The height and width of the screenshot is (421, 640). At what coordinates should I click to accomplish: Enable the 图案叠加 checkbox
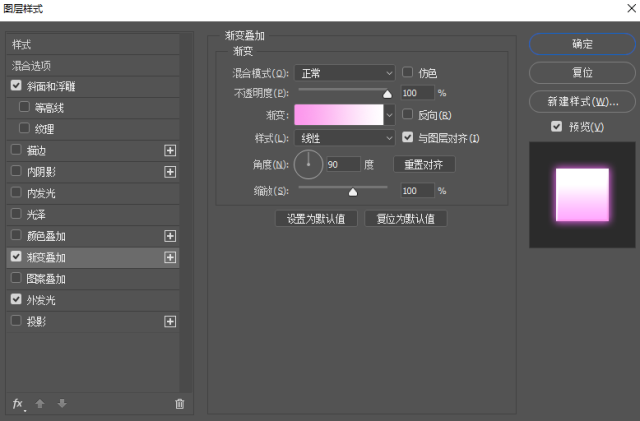pos(16,278)
